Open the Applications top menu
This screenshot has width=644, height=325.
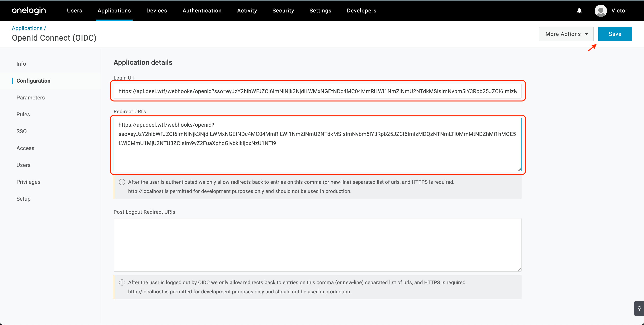click(x=114, y=11)
